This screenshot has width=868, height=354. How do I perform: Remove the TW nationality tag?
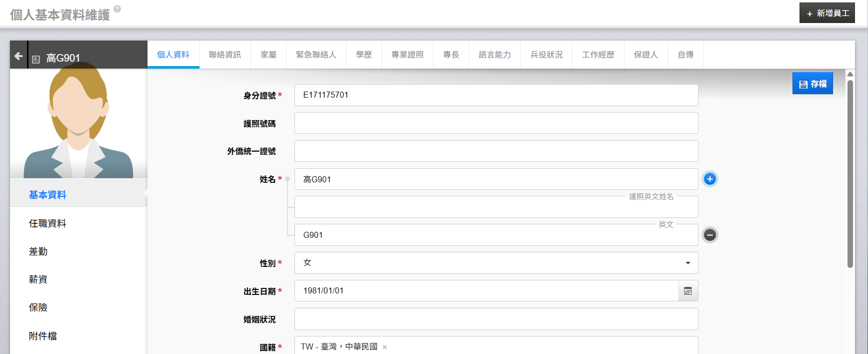tap(384, 347)
